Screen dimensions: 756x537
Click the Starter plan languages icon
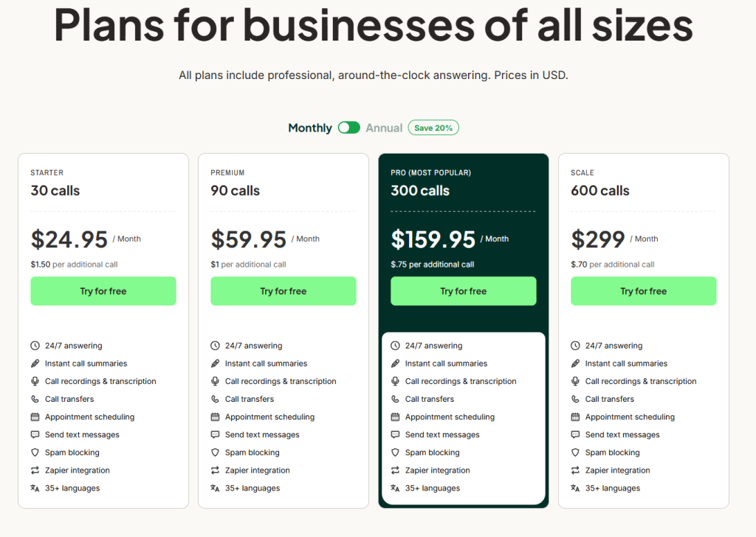pyautogui.click(x=35, y=488)
